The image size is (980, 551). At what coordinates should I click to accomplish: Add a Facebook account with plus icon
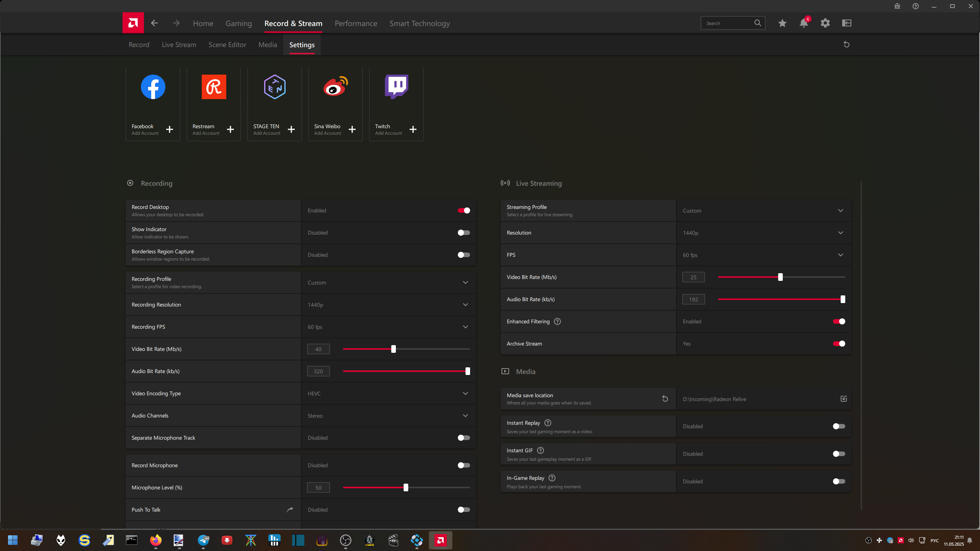tap(169, 129)
